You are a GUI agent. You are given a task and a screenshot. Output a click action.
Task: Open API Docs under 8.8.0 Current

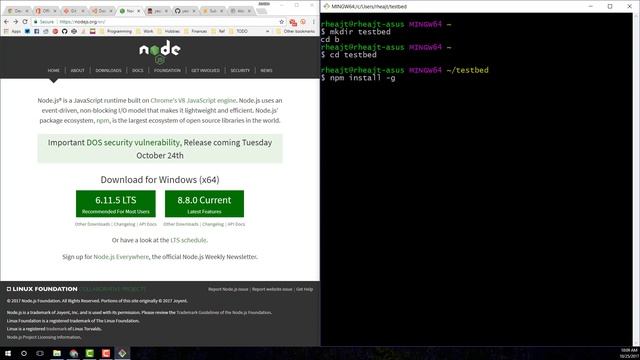coord(236,224)
